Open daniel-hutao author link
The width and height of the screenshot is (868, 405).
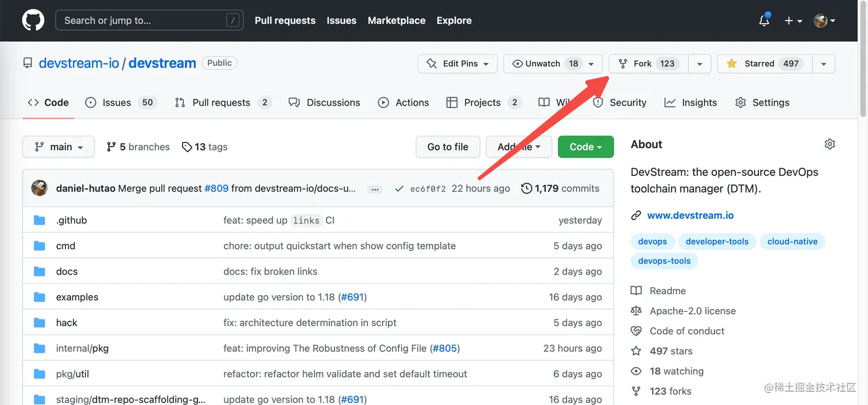coord(86,188)
